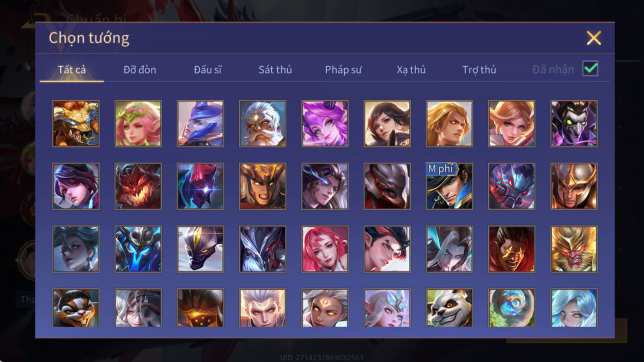Show the Pháp sư heroes tab
Screen dimensions: 644x362
pos(343,70)
